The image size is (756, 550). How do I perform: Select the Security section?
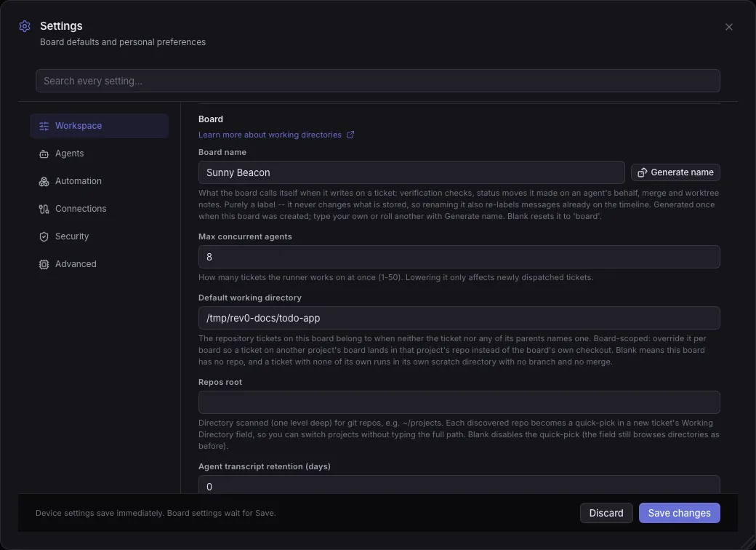[x=100, y=236]
